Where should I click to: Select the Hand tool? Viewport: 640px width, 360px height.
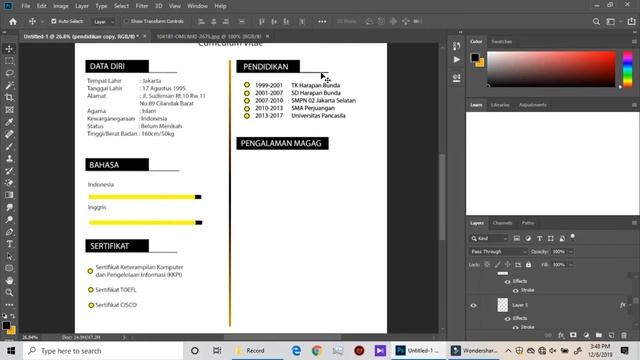(x=9, y=280)
